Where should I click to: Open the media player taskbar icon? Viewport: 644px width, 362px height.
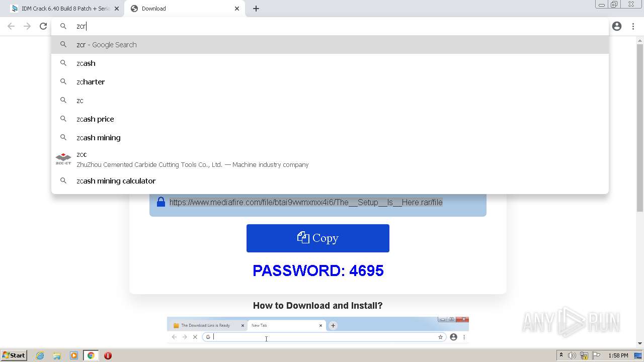[x=74, y=355]
